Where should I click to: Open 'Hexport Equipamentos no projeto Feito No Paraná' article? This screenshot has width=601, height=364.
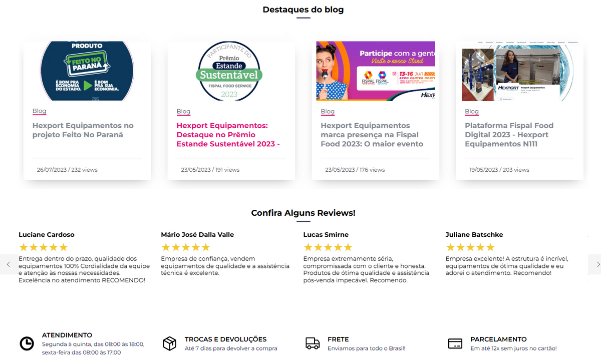83,130
